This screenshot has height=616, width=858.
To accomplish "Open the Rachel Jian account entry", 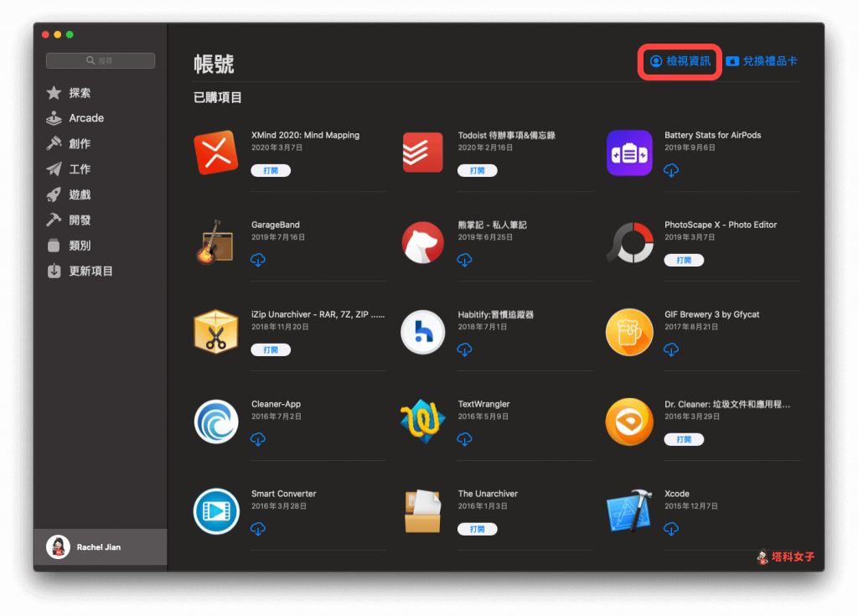I will click(x=101, y=547).
